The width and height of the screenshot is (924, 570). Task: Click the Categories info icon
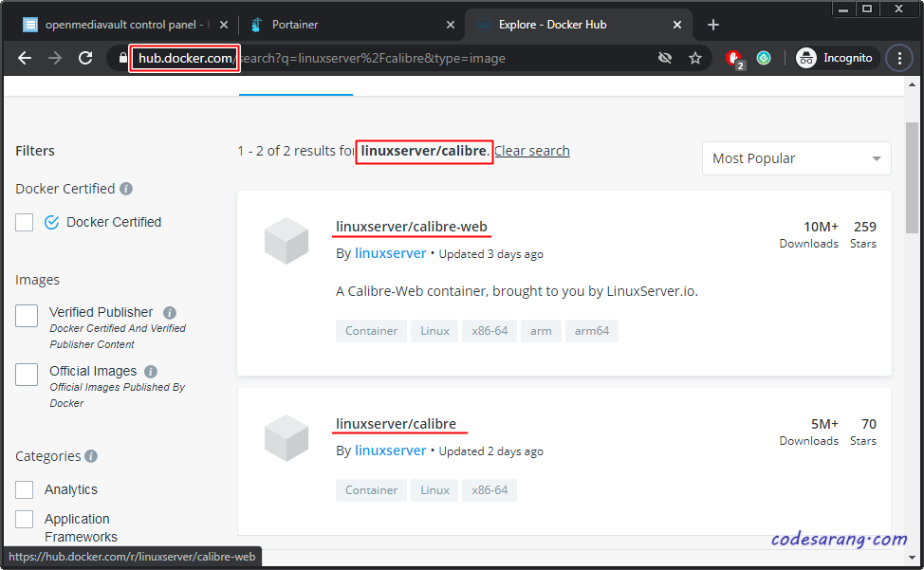point(91,456)
